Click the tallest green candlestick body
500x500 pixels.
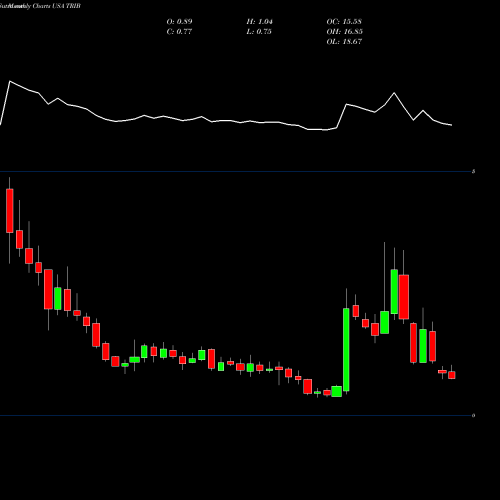click(346, 350)
